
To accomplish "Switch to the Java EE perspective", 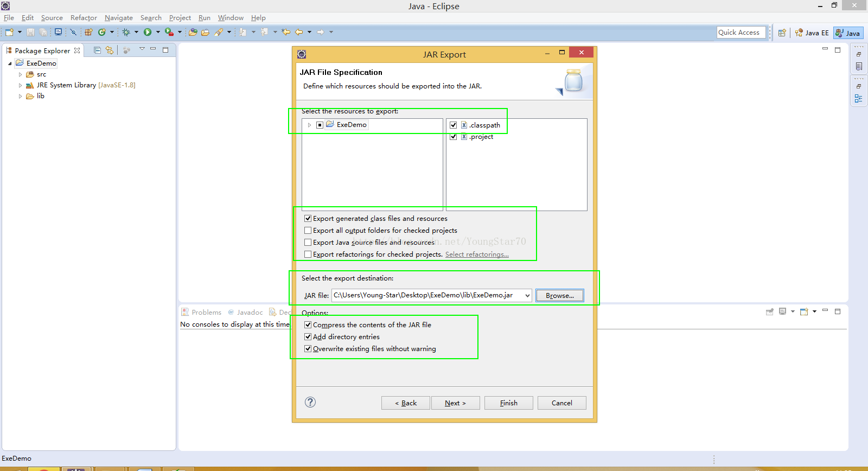I will click(812, 33).
